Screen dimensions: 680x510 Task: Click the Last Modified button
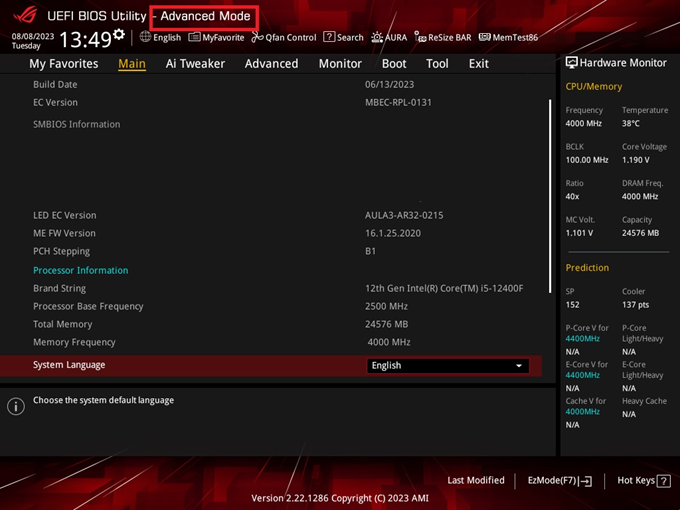[476, 481]
